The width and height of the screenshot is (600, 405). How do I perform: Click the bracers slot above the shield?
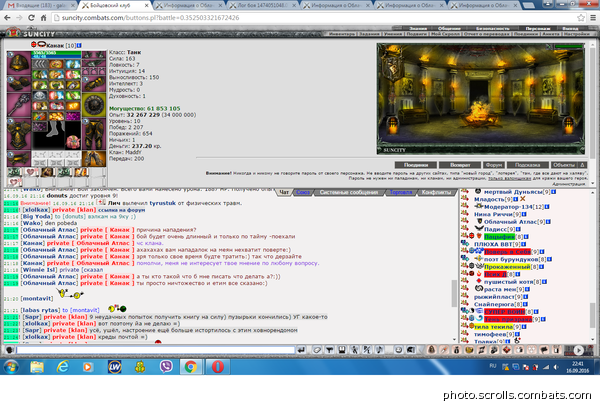pos(93,84)
